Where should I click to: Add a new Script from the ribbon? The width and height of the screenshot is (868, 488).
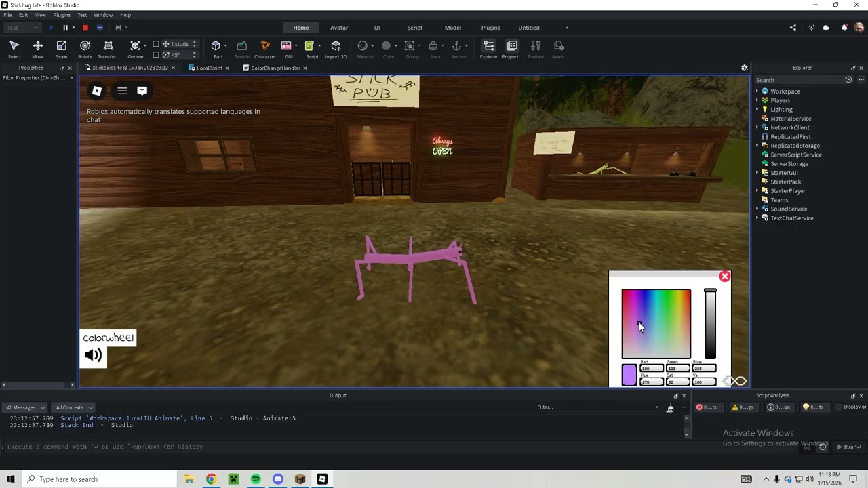311,49
